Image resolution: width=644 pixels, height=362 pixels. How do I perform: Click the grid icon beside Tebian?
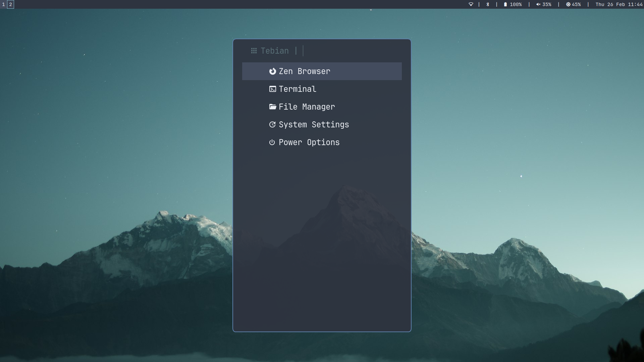click(254, 51)
